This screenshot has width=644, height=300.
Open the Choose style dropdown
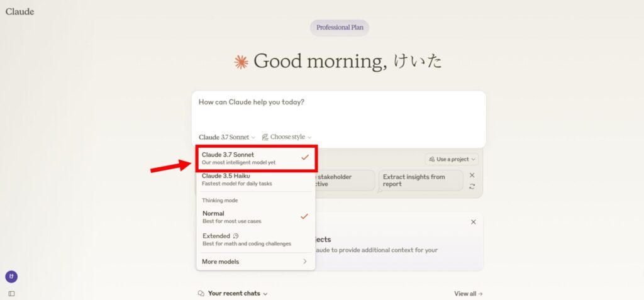pos(287,137)
